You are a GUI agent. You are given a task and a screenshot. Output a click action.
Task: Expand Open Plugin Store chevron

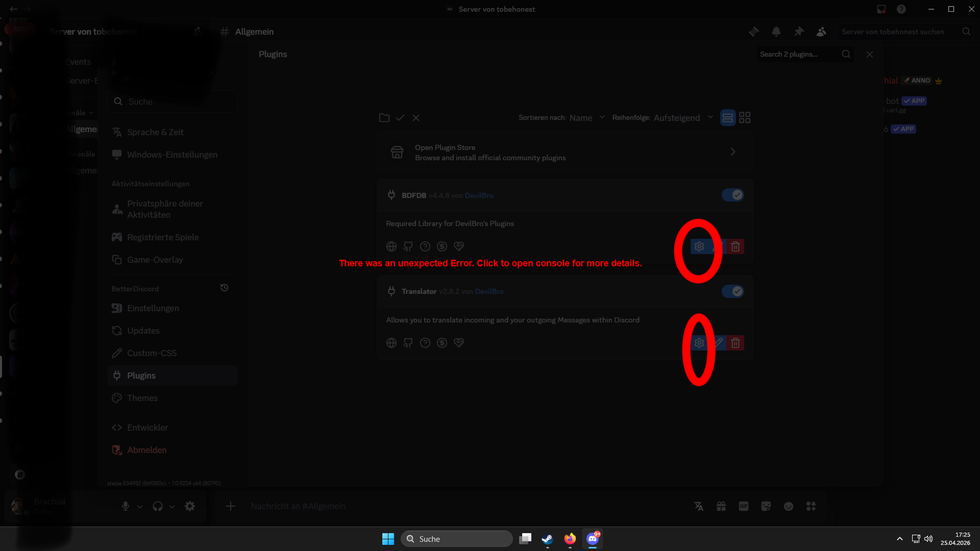732,152
